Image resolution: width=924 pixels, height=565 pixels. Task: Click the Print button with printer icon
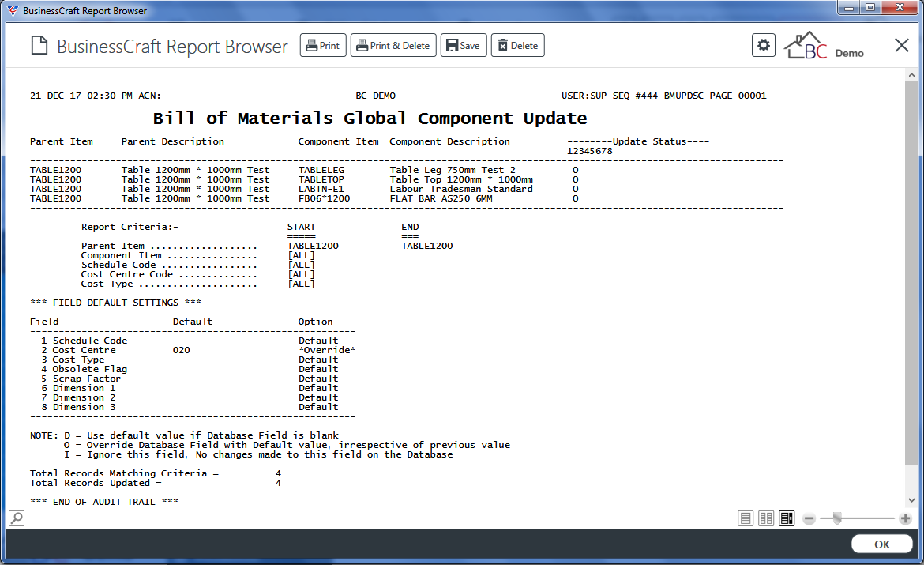click(323, 45)
